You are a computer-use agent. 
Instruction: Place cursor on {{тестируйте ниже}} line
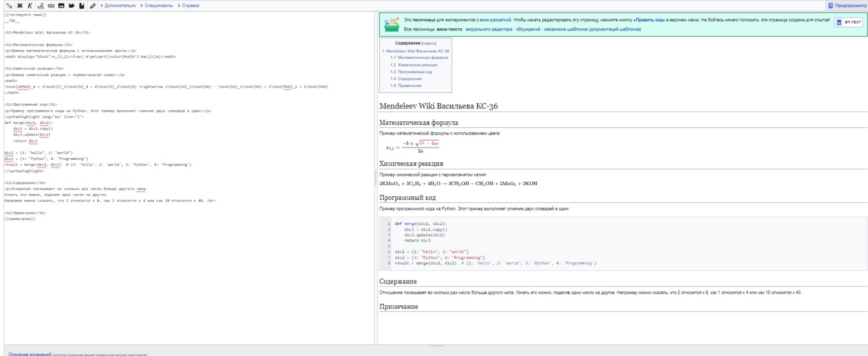point(26,15)
